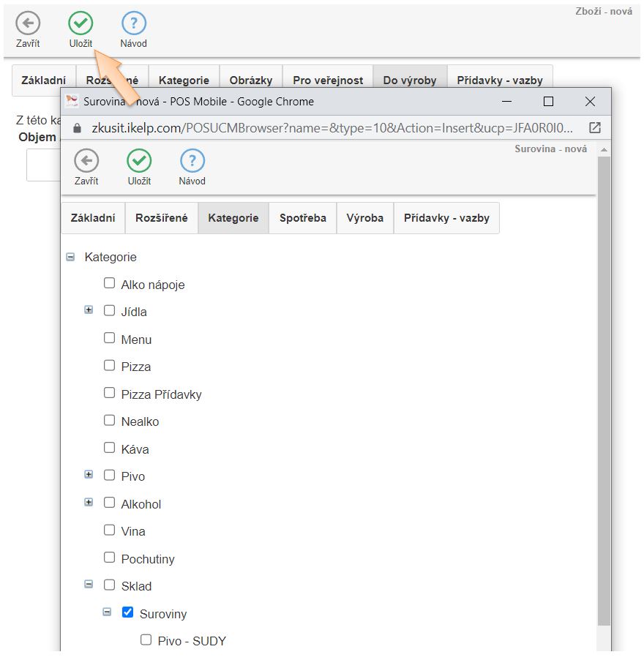Click Uložit checkmark in the Zboží background page
Viewport: 644px width, 660px height.
80,24
